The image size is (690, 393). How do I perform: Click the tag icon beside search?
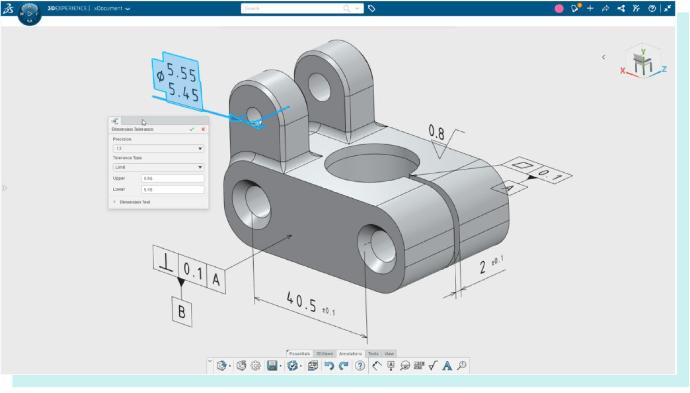pos(372,8)
